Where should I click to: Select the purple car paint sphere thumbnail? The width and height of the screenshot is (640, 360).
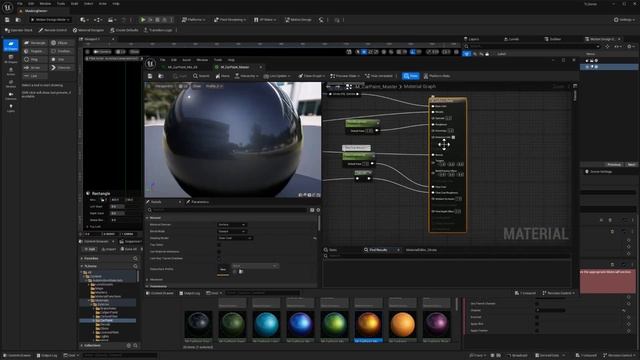pos(436,324)
